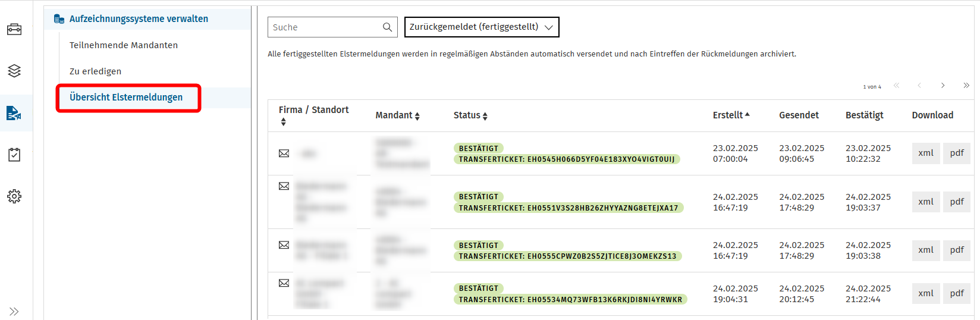Open the clipboard checklist sidebar icon
Screen dimensions: 980x320
[x=14, y=155]
